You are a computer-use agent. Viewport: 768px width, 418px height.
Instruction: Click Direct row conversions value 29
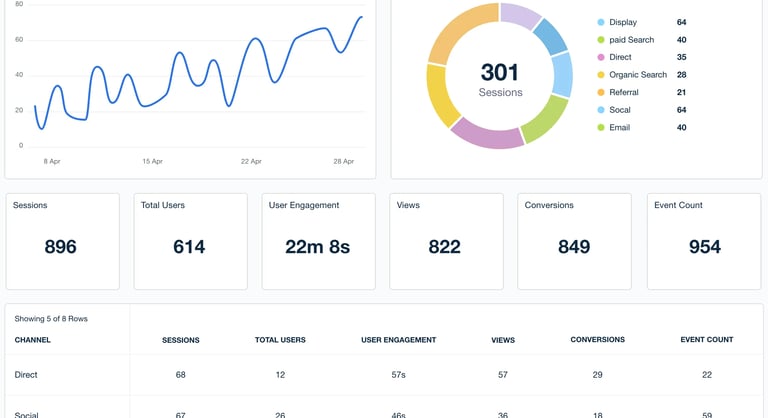coord(598,375)
